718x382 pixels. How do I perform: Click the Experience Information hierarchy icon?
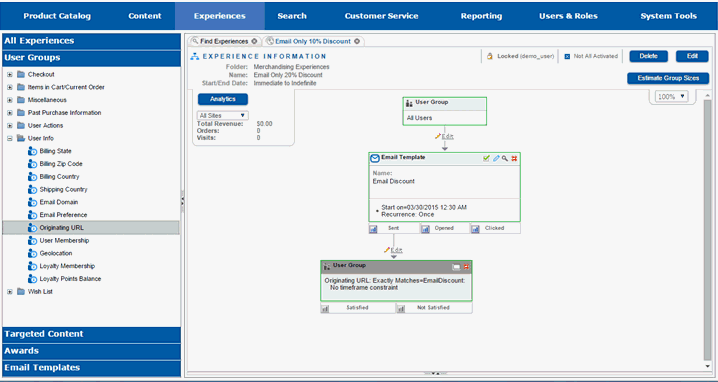coord(195,56)
